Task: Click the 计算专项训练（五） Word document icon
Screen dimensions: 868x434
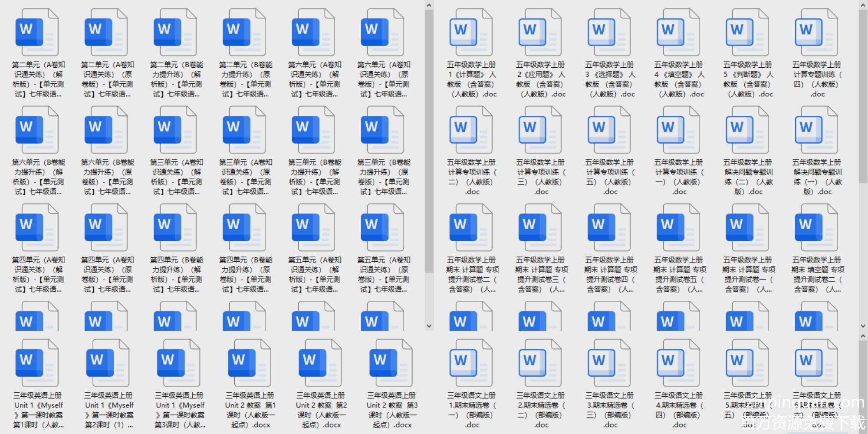Action: [609, 130]
